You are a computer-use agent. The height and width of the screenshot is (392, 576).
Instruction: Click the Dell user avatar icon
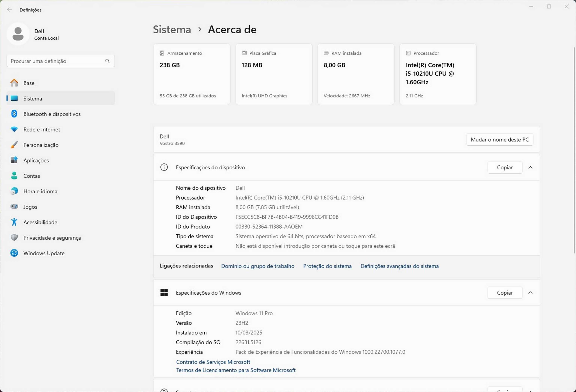pos(18,34)
